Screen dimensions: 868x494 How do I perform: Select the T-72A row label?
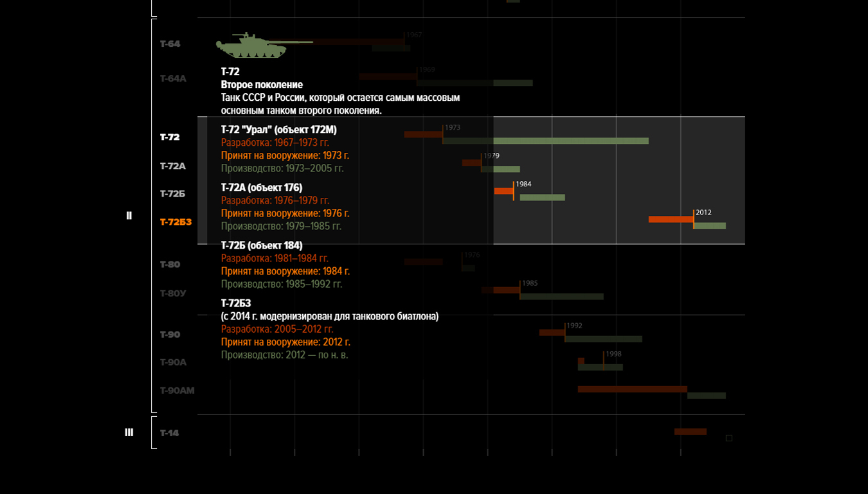coord(173,166)
